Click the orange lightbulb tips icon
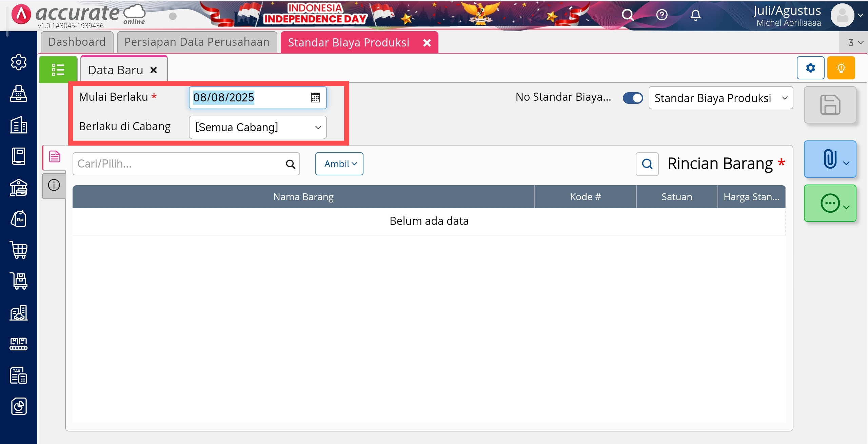The image size is (868, 444). (x=841, y=68)
